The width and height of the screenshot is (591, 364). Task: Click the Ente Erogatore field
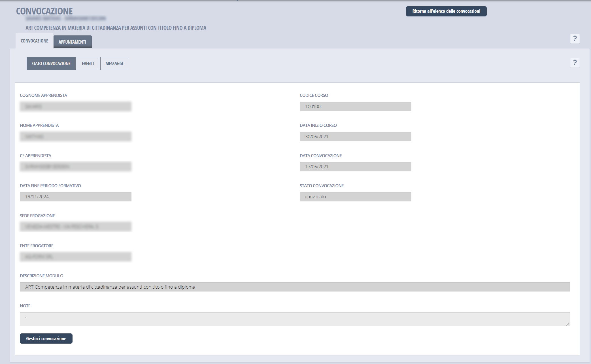75,257
